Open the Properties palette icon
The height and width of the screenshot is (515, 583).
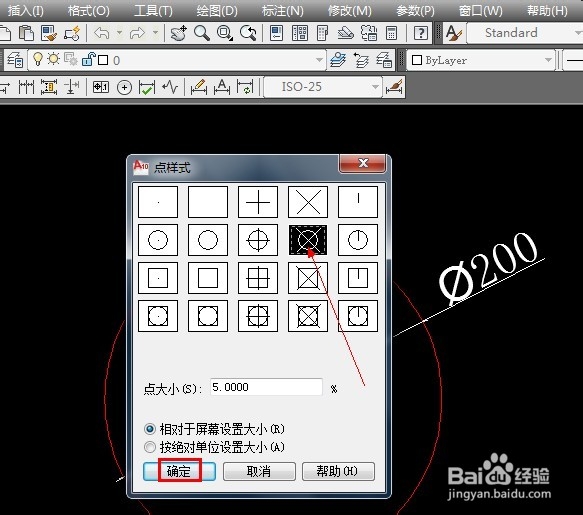pos(276,33)
